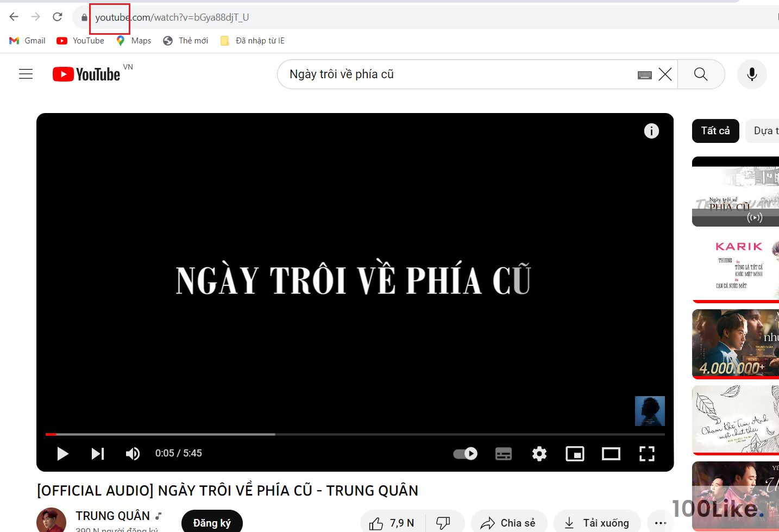
Task: Open the Ngày trôi về phía cũ suggested thumbnail
Action: (x=736, y=191)
